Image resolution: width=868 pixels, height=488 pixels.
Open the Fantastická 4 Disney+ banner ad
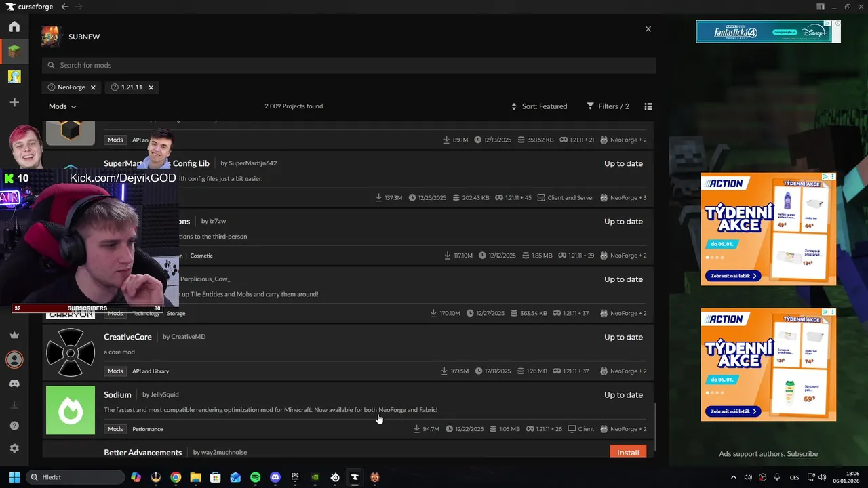[x=768, y=31]
